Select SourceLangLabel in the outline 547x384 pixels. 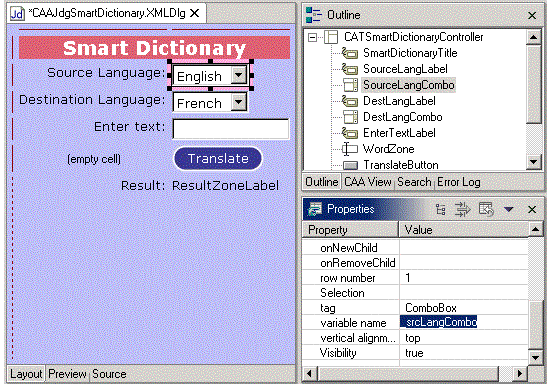coord(405,69)
